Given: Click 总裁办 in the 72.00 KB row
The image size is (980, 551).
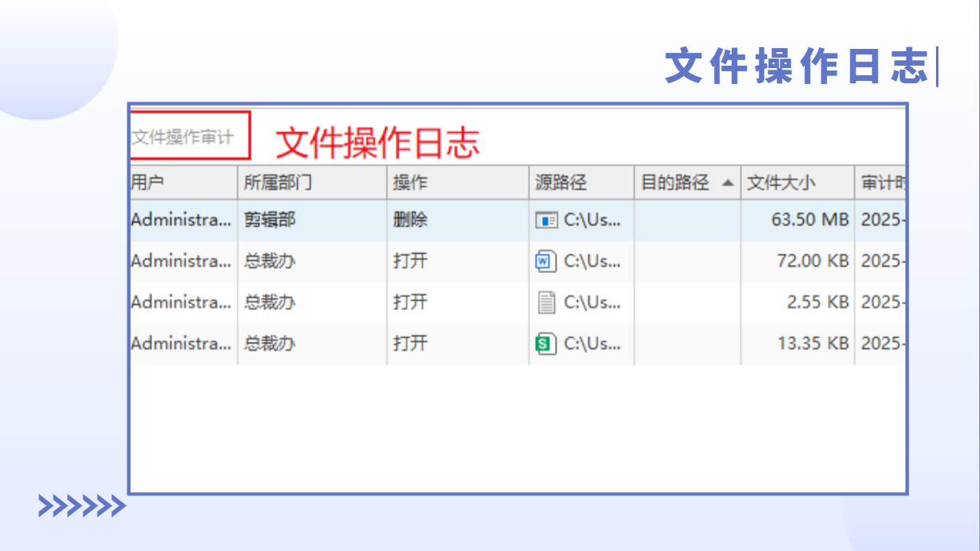Looking at the screenshot, I should point(270,261).
